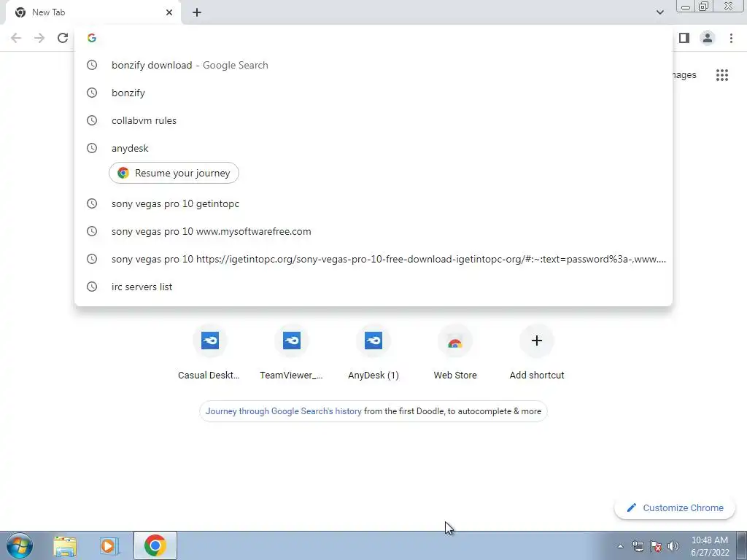Follow 'Journey through Google Search's history' link
Image resolution: width=747 pixels, height=560 pixels.
284,411
